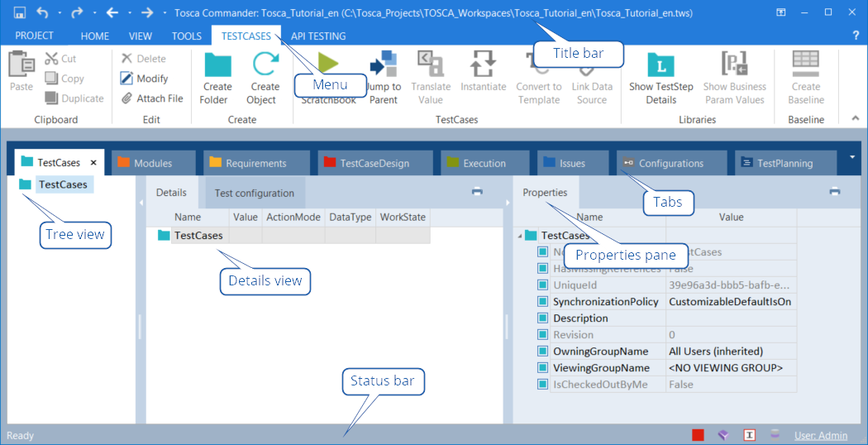
Task: Open the Modules workspace tab
Action: [x=153, y=163]
